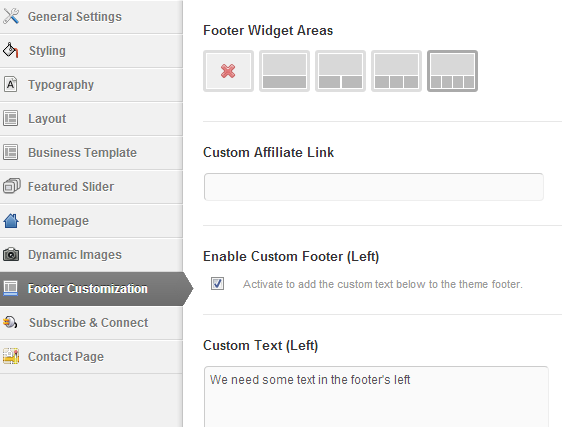Click the General Settings wrench icon
The height and width of the screenshot is (427, 562).
point(11,16)
